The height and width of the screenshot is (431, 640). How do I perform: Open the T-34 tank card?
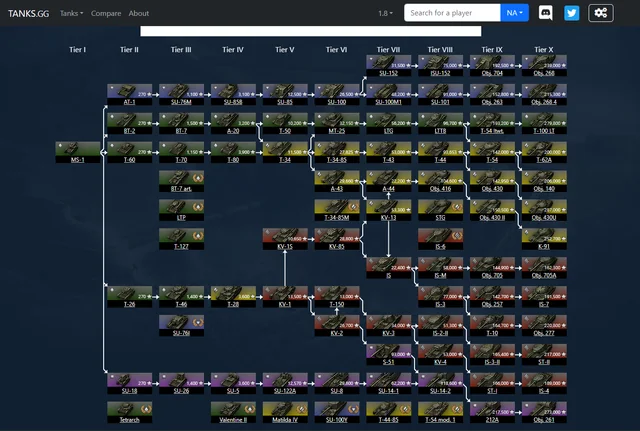pyautogui.click(x=285, y=152)
